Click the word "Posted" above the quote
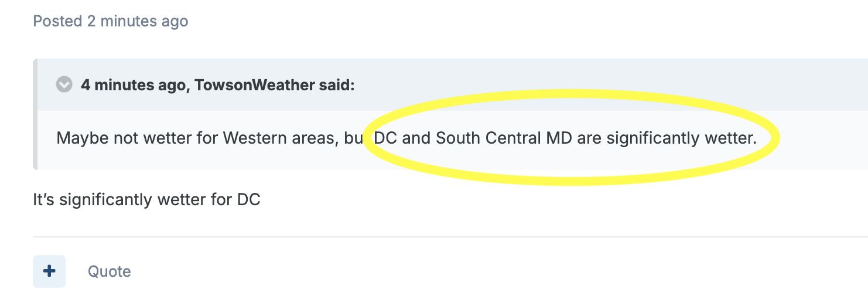868x292 pixels. (x=57, y=22)
